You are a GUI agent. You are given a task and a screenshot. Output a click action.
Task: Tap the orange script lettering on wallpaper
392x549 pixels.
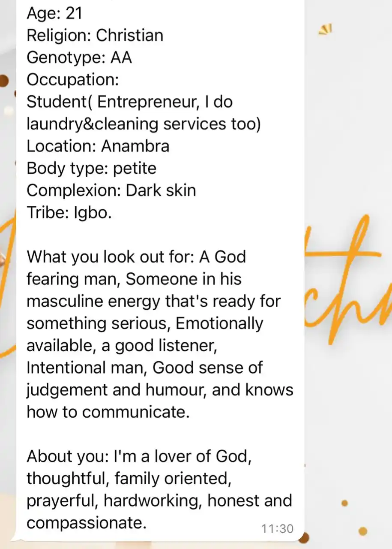348,279
